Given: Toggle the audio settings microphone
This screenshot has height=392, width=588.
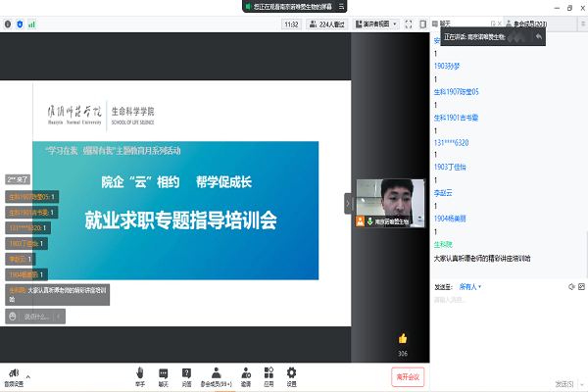Looking at the screenshot, I should click(13, 373).
